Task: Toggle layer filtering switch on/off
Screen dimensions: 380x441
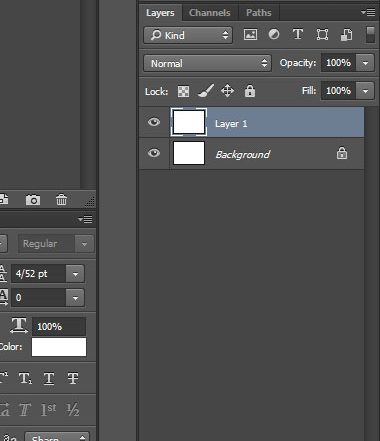Action: point(370,35)
